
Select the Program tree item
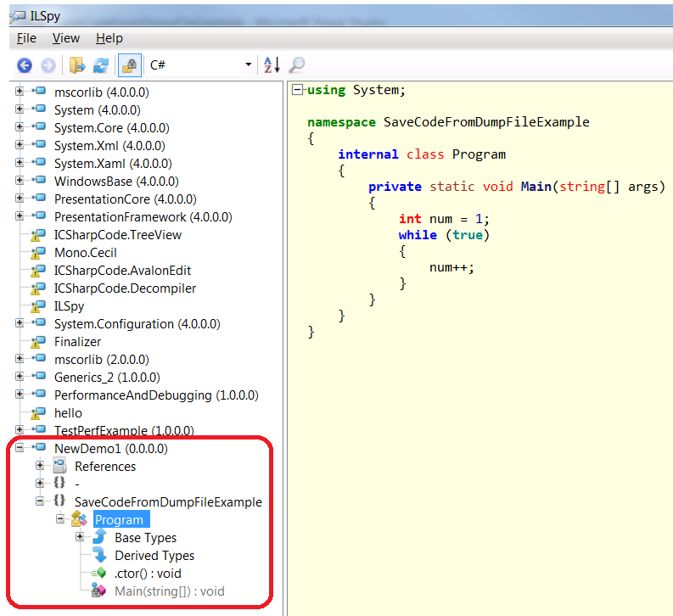(121, 519)
